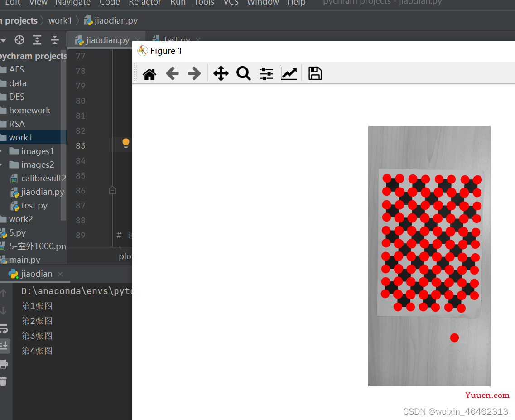Open the Help menu
Image resolution: width=515 pixels, height=420 pixels.
coord(296,2)
